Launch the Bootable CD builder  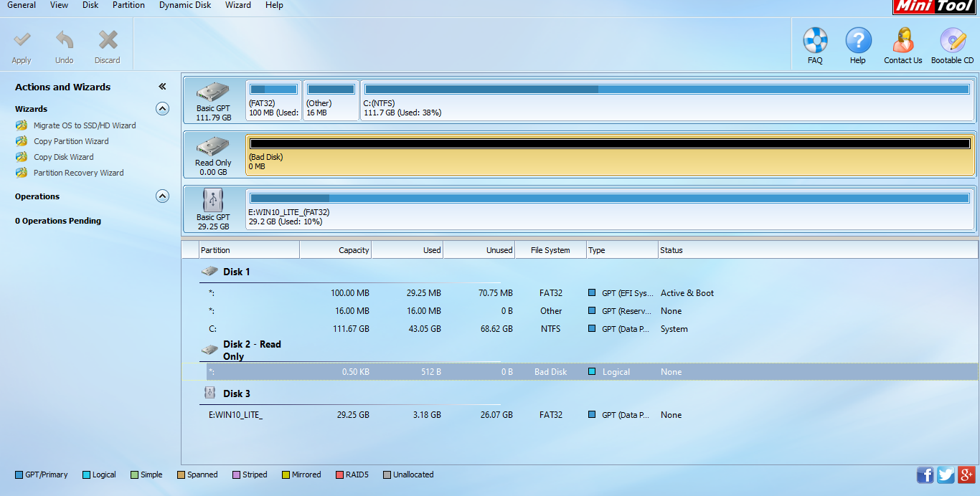coord(952,41)
